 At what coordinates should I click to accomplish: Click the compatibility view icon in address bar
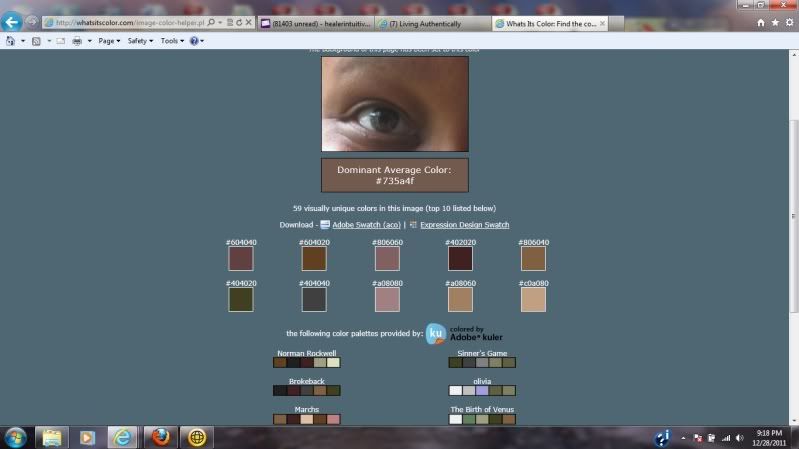click(230, 23)
